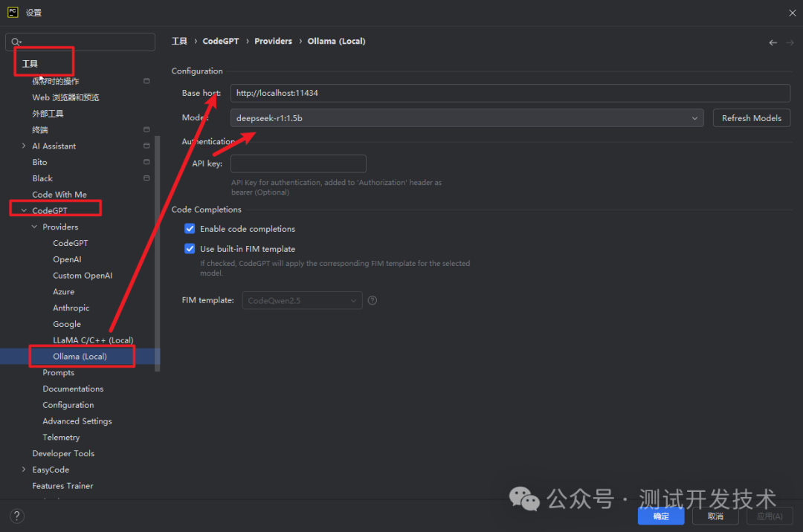803x532 pixels.
Task: Select the LLaMA C/C++ (Local) provider
Action: coord(93,340)
